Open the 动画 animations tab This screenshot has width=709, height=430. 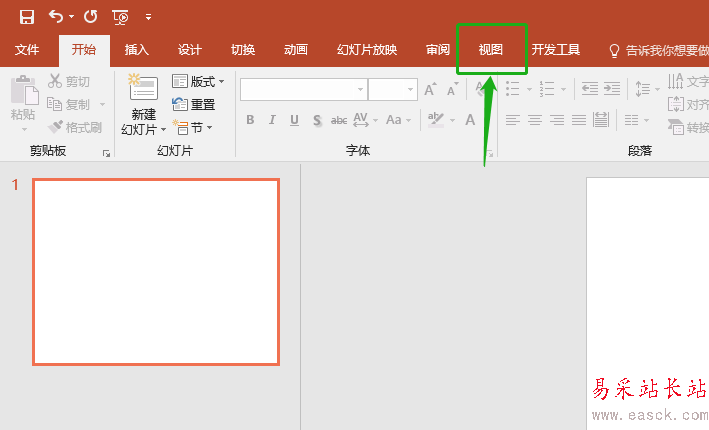[x=296, y=50]
